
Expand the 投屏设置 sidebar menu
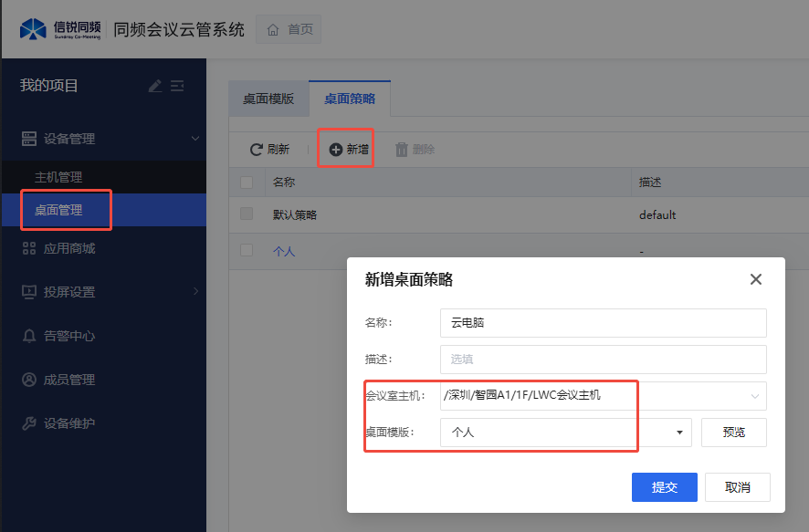click(194, 292)
